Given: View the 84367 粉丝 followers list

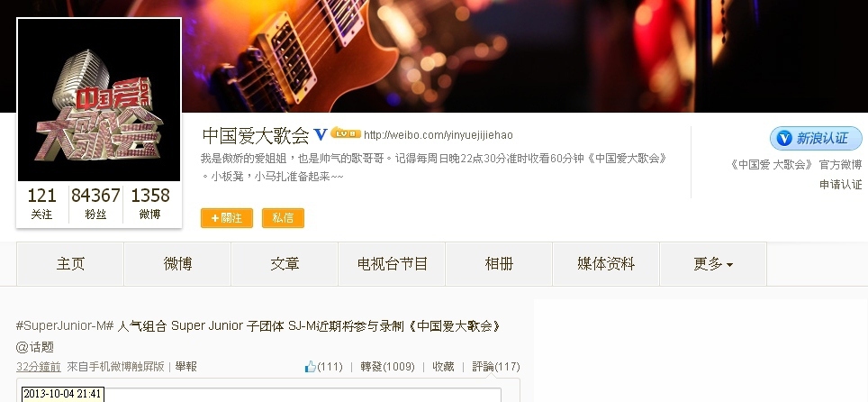Looking at the screenshot, I should coord(95,204).
